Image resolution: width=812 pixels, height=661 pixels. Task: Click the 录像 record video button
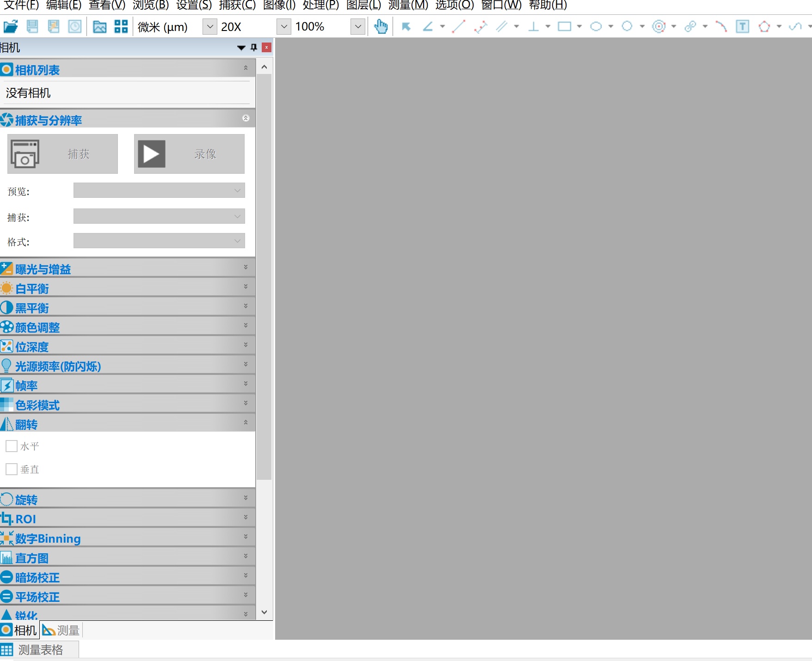189,154
